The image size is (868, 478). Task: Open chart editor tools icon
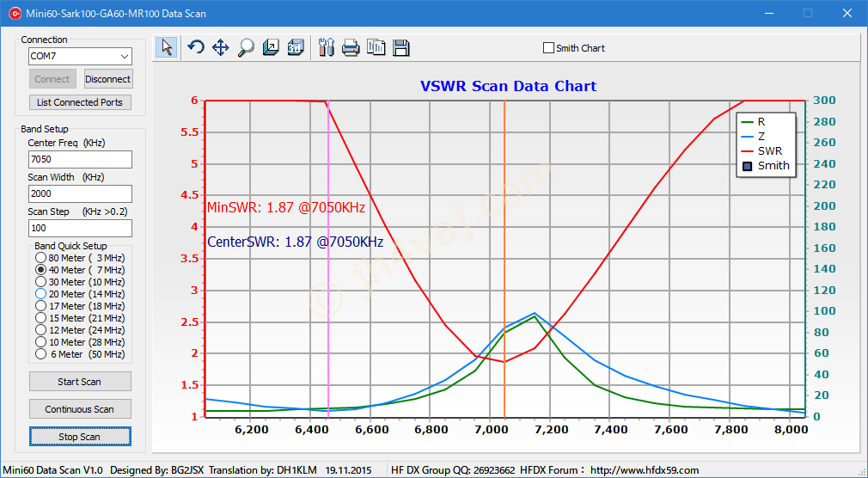point(327,47)
